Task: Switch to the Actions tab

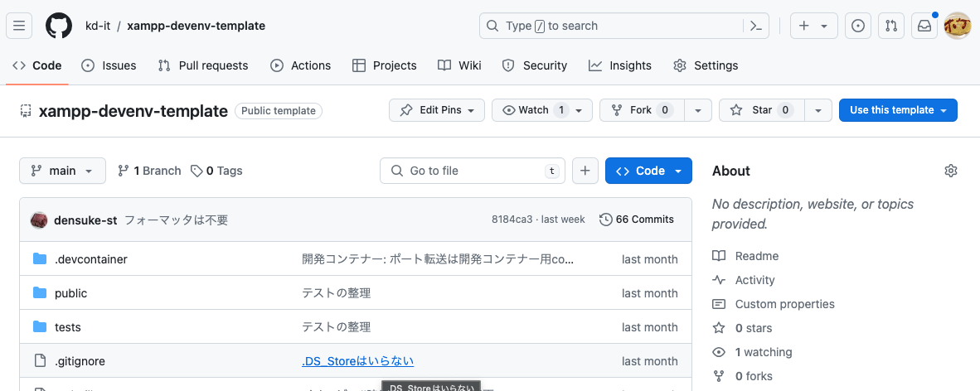Action: [x=300, y=65]
